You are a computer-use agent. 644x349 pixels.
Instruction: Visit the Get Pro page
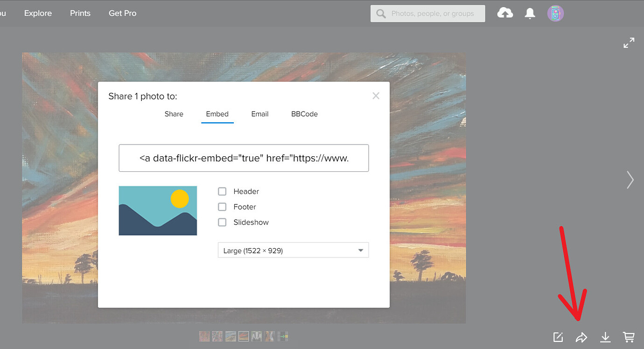click(x=122, y=13)
